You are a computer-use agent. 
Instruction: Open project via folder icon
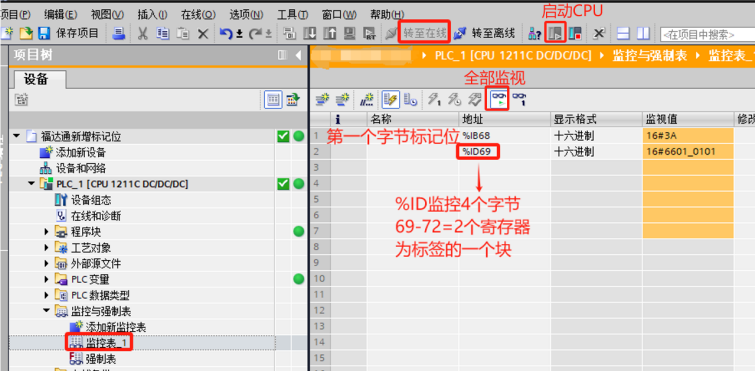[x=27, y=33]
